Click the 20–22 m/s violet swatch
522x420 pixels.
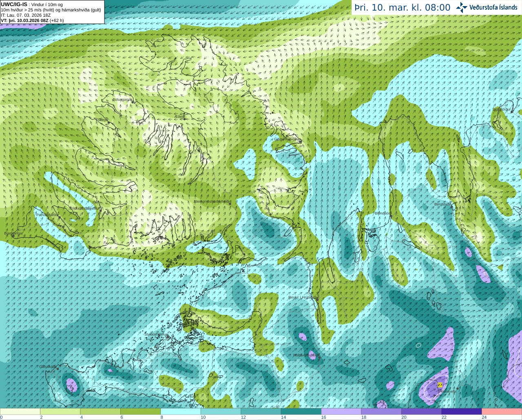click(x=422, y=411)
